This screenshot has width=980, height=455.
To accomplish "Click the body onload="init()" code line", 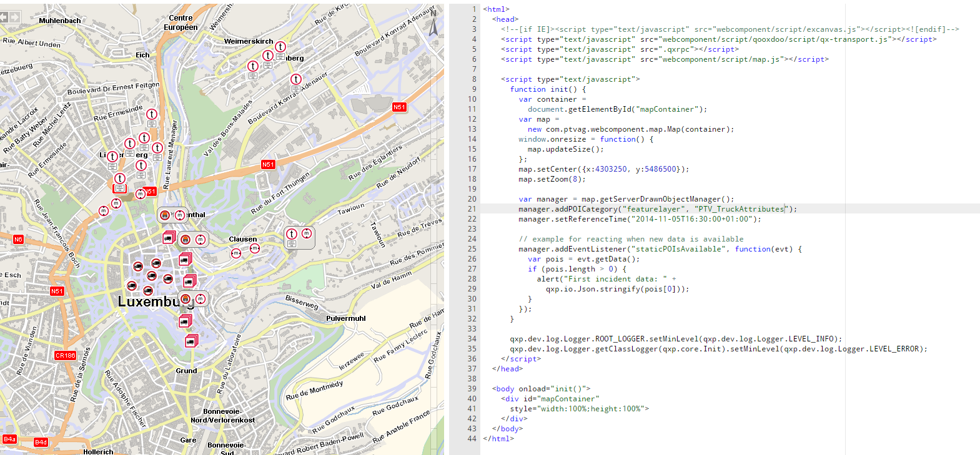I will tap(540, 389).
